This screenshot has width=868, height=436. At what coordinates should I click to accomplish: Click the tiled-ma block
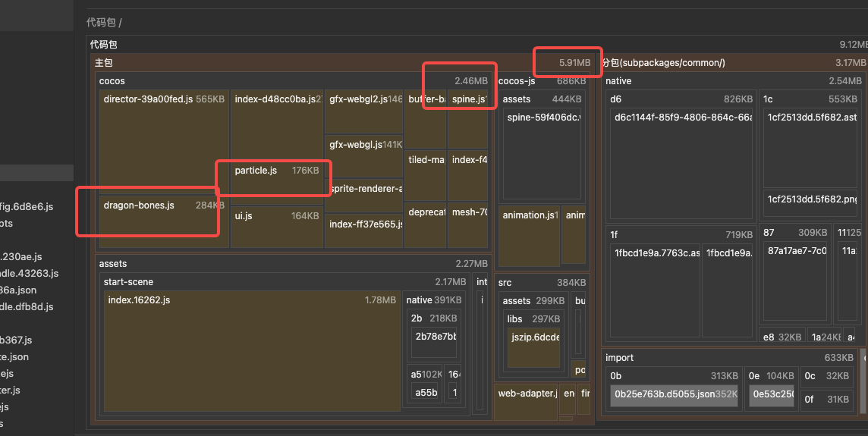pos(425,175)
